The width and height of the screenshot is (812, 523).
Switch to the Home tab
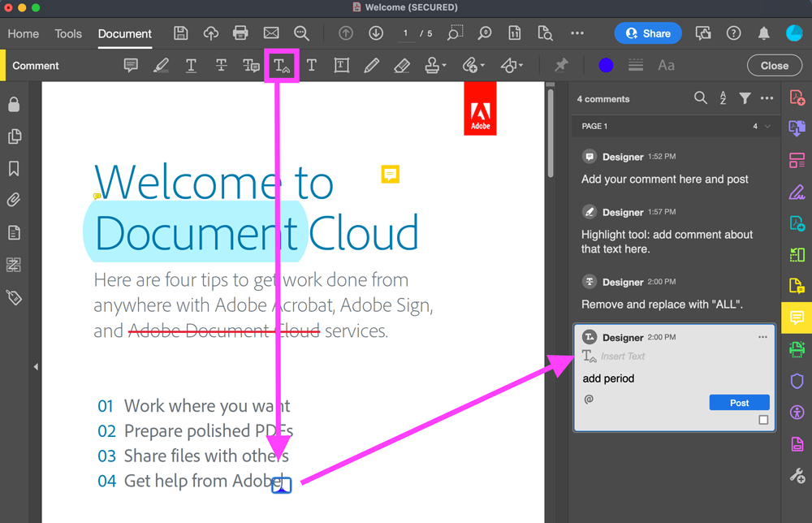(x=24, y=33)
